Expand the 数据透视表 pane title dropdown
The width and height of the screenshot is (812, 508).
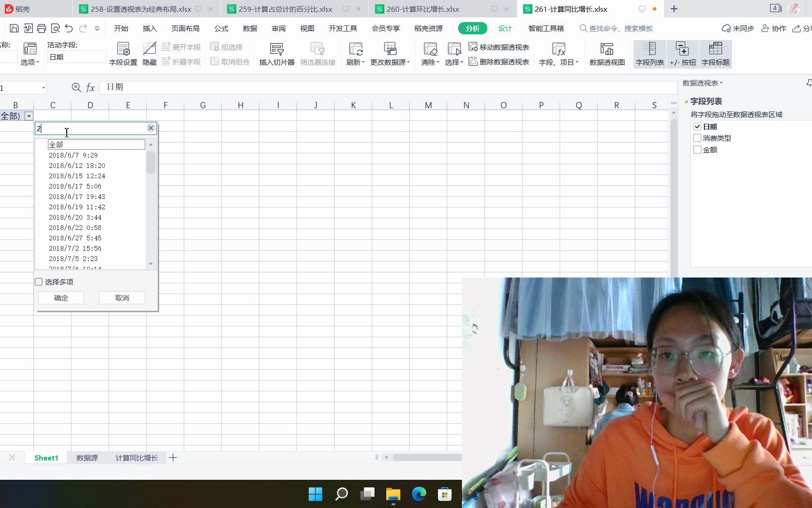tap(721, 83)
